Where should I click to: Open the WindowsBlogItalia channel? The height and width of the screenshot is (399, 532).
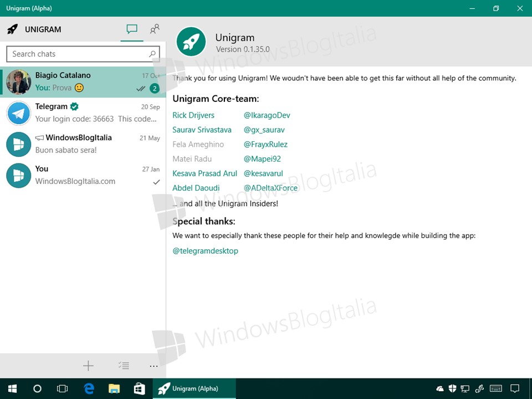(x=83, y=144)
